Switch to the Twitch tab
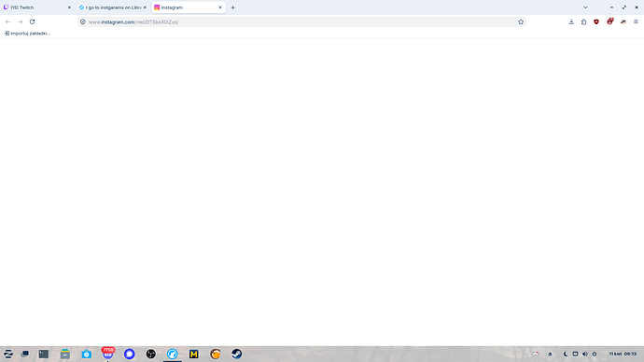 pyautogui.click(x=37, y=7)
